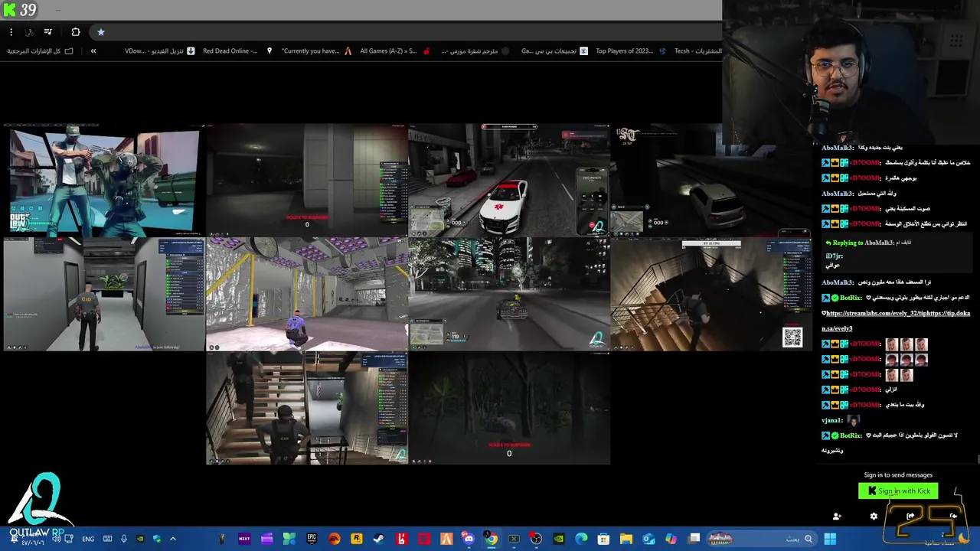Open the All Games (A-Z) bookmark
980x551 pixels.
tap(394, 51)
